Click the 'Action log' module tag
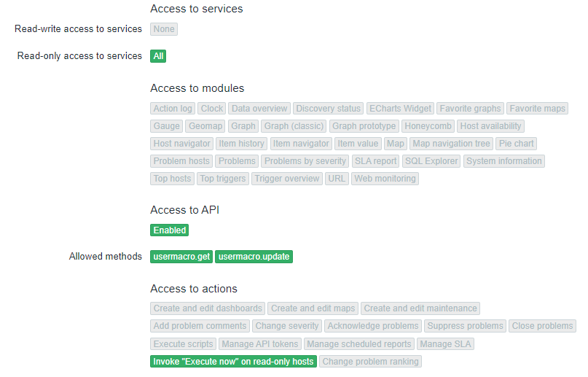This screenshot has width=588, height=377. pos(173,109)
